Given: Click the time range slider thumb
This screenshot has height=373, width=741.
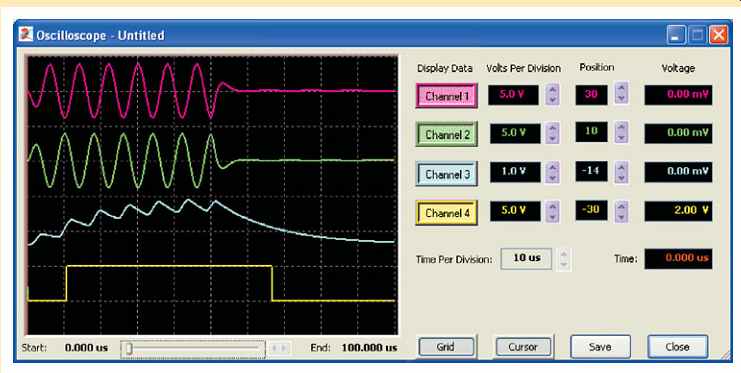Looking at the screenshot, I should 128,349.
